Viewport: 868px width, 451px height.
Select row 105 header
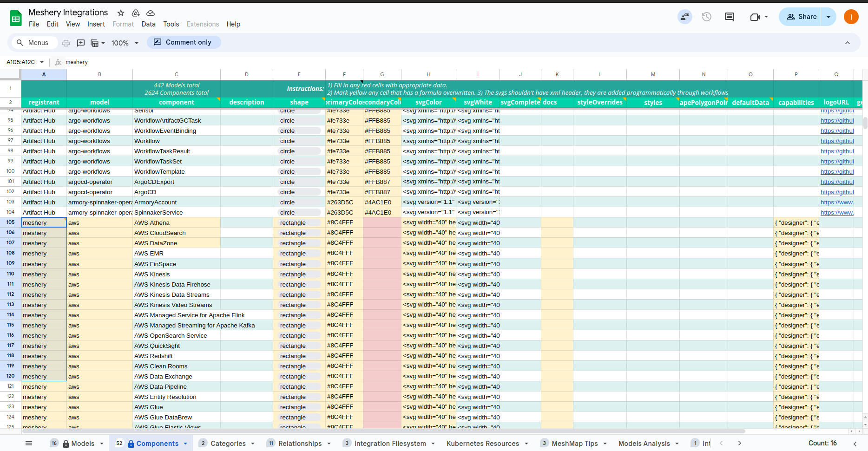(x=10, y=222)
